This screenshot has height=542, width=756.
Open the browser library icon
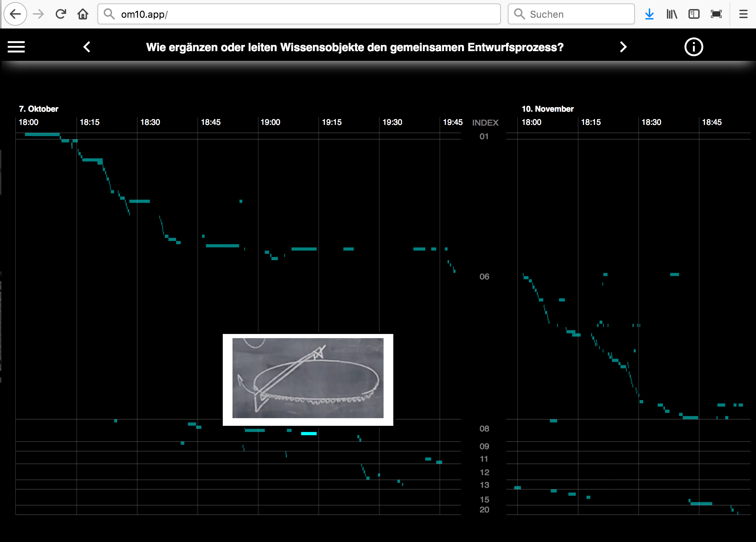672,14
